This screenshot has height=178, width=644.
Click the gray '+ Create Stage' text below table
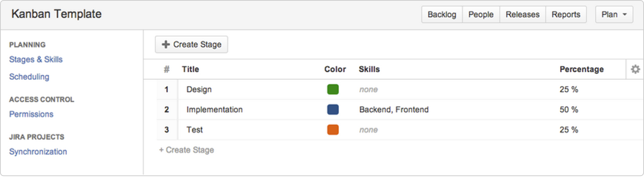187,150
